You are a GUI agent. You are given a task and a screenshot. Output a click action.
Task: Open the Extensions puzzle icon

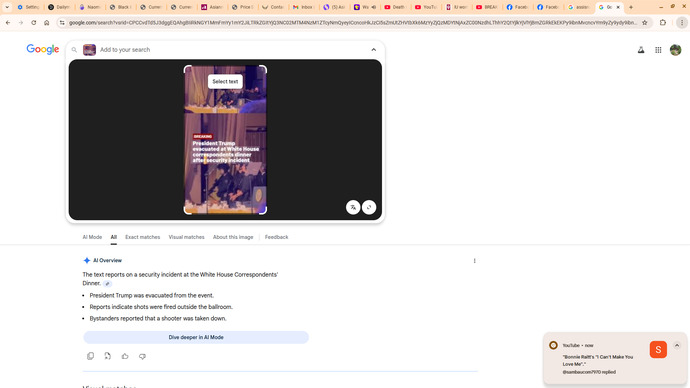(x=663, y=22)
